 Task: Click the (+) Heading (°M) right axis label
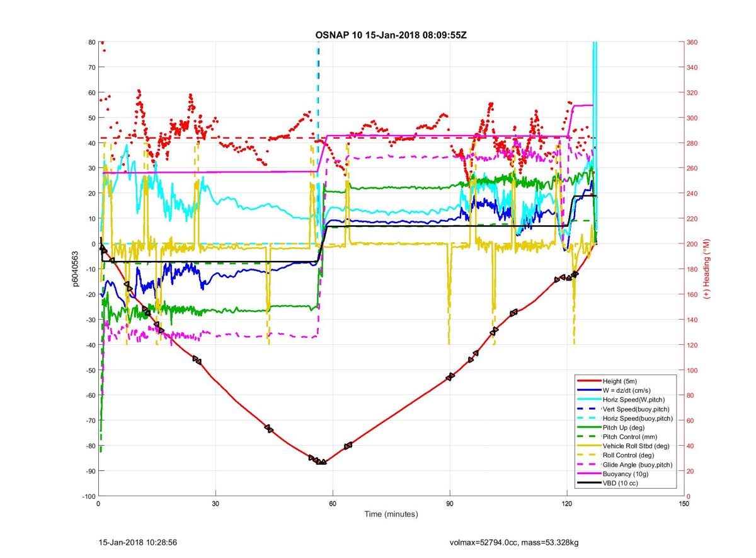707,269
